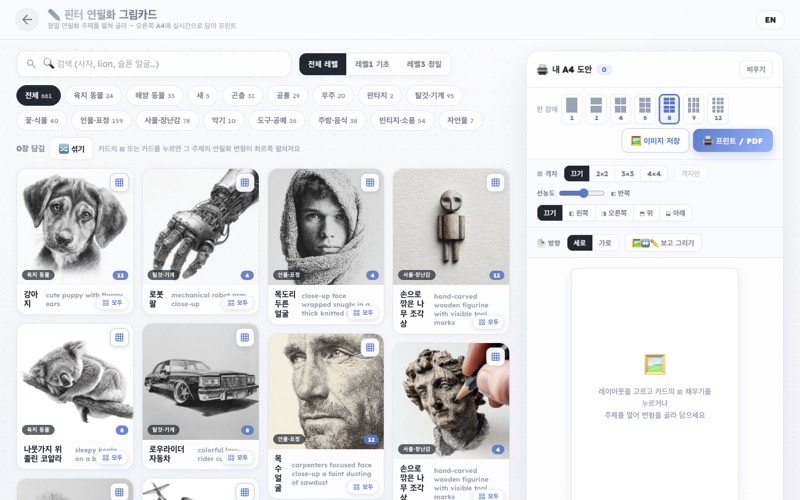Viewport: 800px width, 500px height.
Task: Switch language with the EN button
Action: point(770,20)
